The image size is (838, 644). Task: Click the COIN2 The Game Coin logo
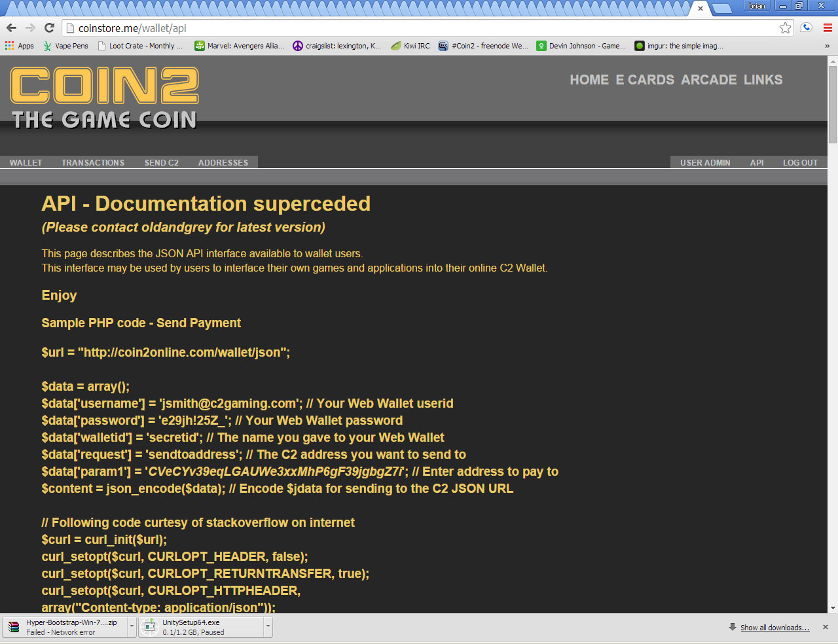click(105, 98)
